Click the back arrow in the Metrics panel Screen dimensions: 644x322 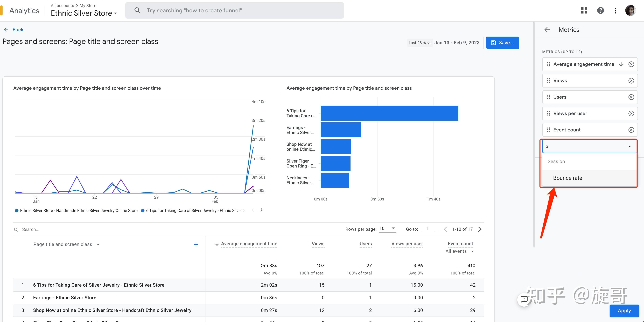[547, 30]
